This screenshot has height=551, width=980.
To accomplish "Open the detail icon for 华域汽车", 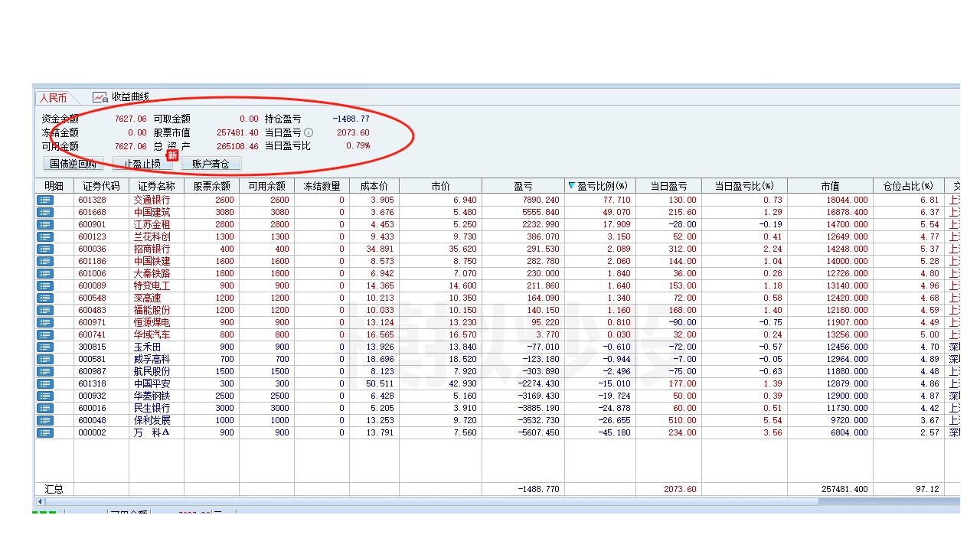I will click(45, 334).
